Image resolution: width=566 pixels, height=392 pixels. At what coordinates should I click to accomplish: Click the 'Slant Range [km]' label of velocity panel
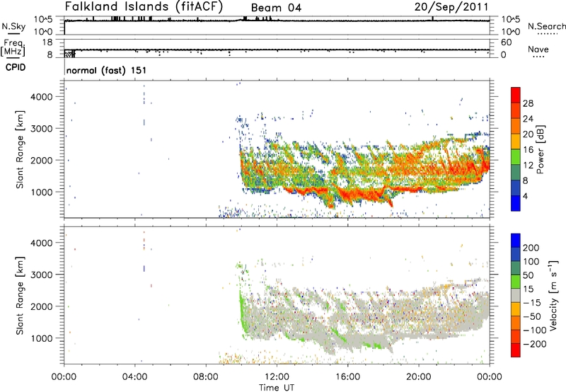20,295
